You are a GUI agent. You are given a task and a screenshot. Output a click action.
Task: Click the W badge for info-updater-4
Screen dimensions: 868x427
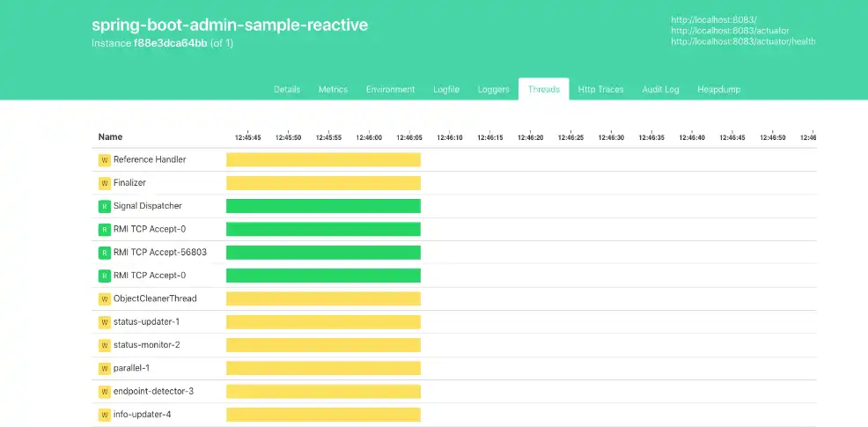pos(105,415)
